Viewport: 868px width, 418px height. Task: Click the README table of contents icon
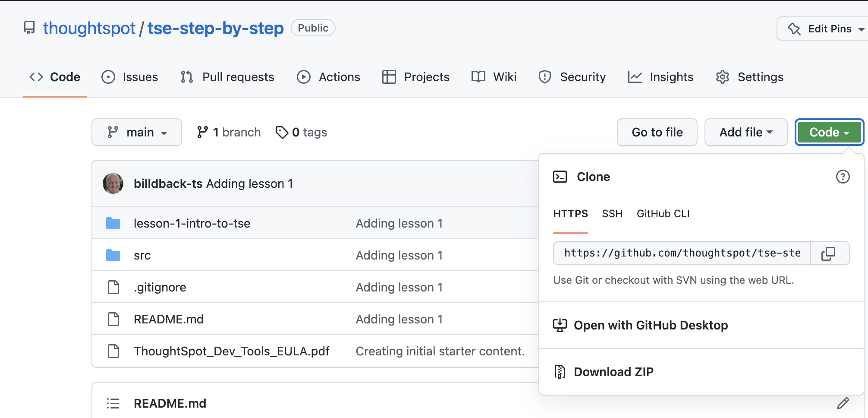click(113, 403)
